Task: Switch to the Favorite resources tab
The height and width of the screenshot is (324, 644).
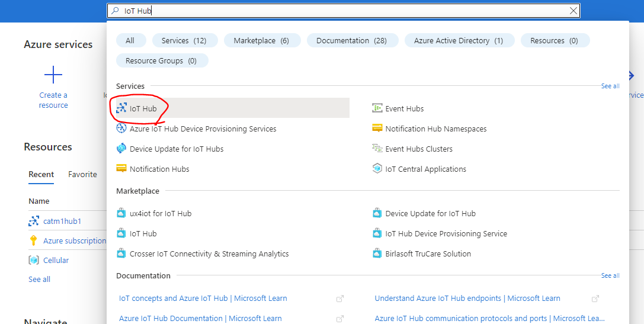Action: (82, 175)
